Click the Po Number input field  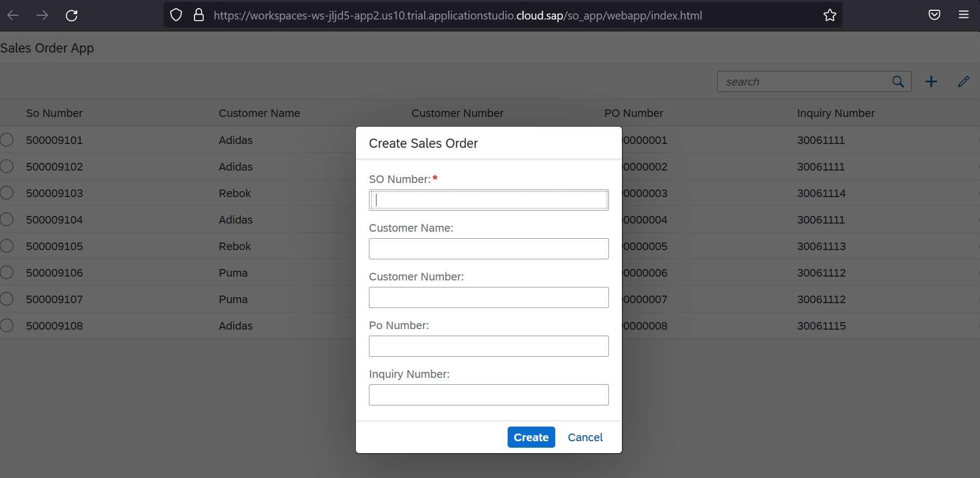point(489,346)
